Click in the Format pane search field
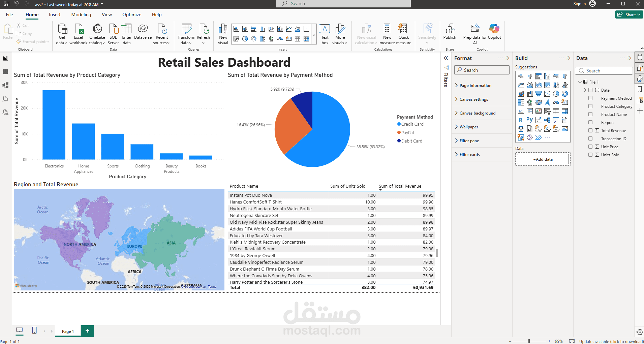 [482, 70]
